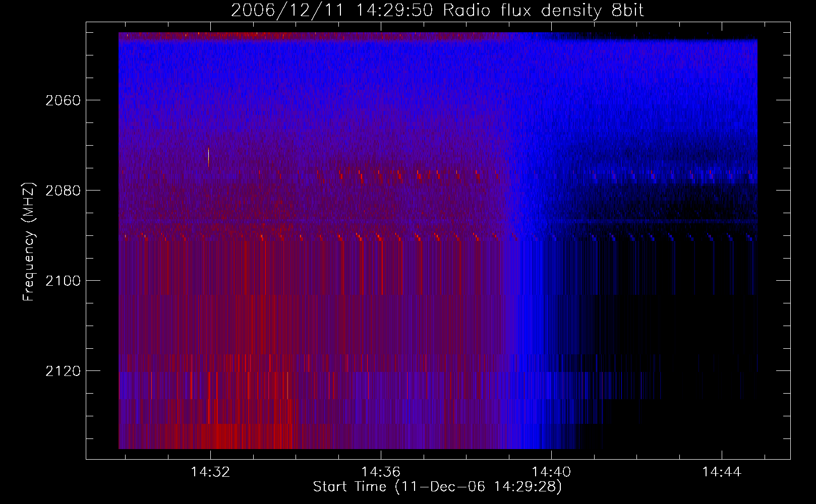Image resolution: width=816 pixels, height=504 pixels.
Task: Select the 2060 frequency axis label
Action: 63,101
